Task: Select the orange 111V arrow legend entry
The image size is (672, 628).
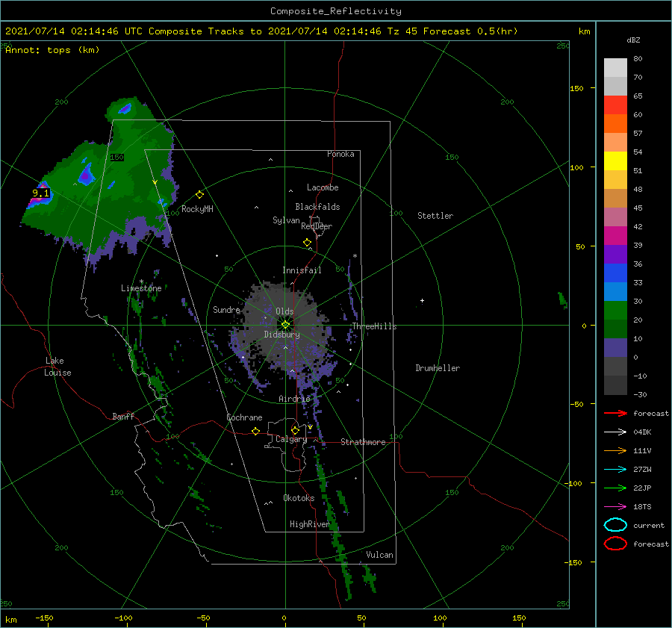Action: (x=615, y=450)
